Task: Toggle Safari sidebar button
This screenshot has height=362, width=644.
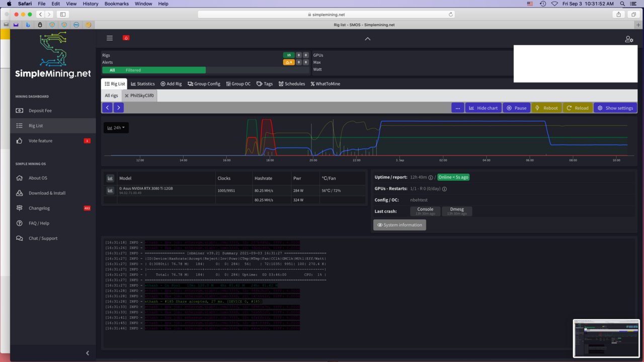Action: click(x=63, y=15)
